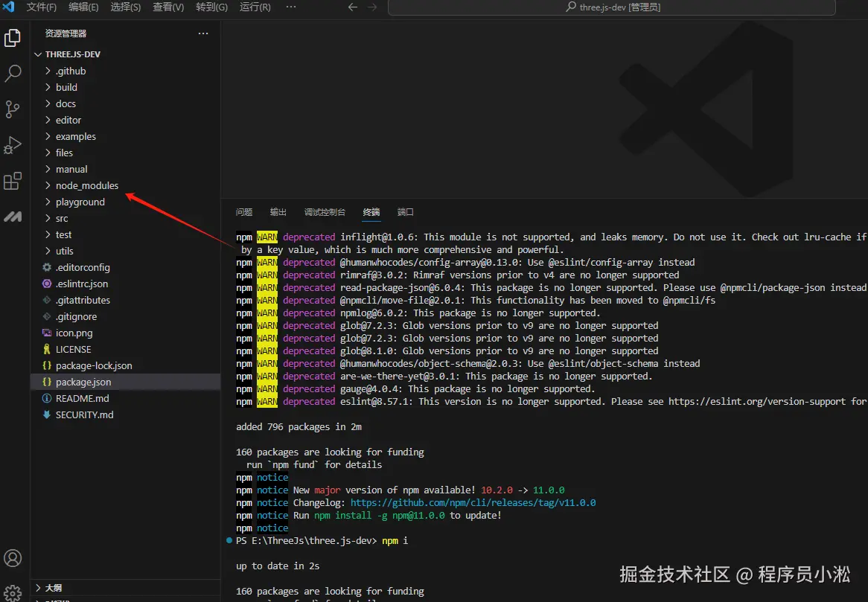Viewport: 868px width, 602px height.
Task: Click the .editorconfig gear file icon
Action: tap(47, 267)
